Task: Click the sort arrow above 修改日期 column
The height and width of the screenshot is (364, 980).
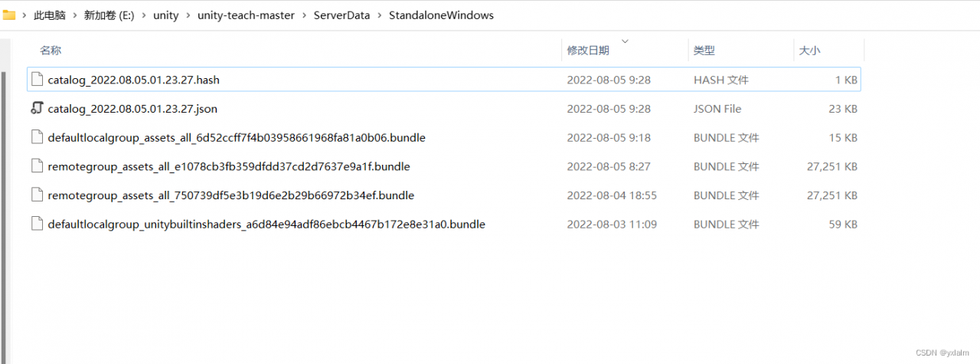Action: click(625, 40)
